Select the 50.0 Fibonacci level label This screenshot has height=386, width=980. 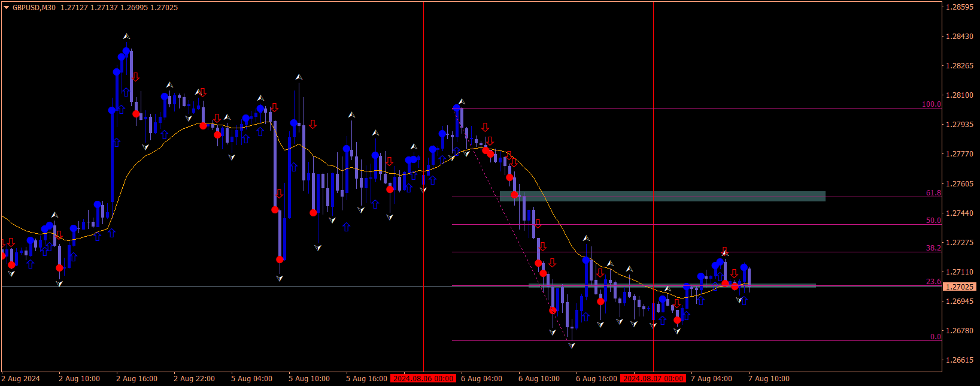(933, 221)
